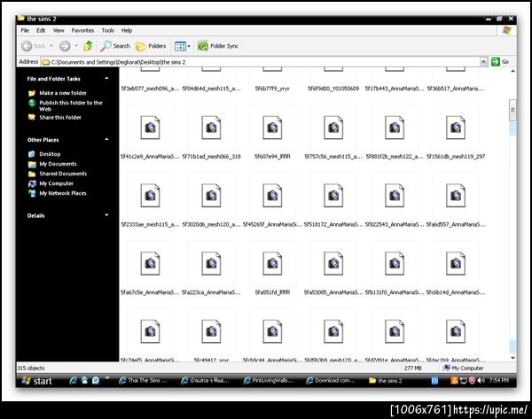The height and width of the screenshot is (419, 532).
Task: Select file 5fa6d557_AnnaMariaS icon
Action: point(456,195)
